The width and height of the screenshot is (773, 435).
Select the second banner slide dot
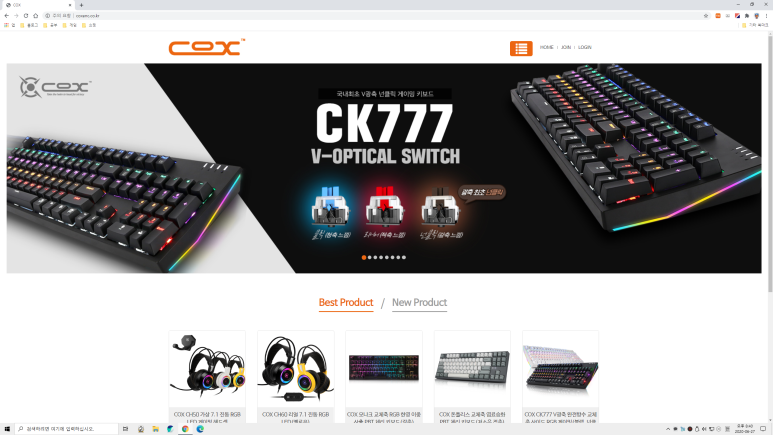pyautogui.click(x=370, y=257)
